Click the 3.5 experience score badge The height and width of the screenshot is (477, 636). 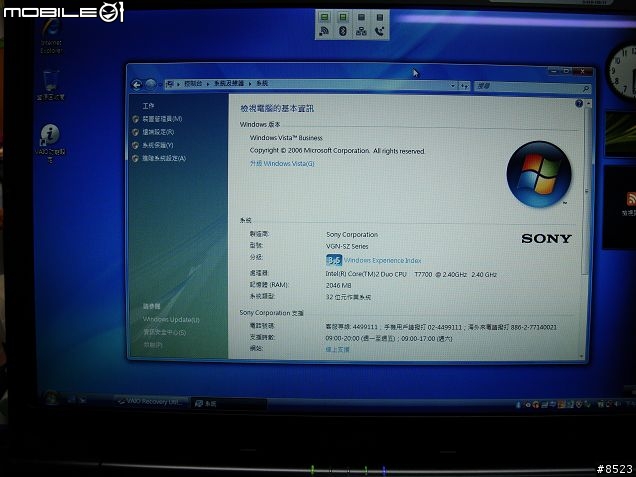(334, 260)
